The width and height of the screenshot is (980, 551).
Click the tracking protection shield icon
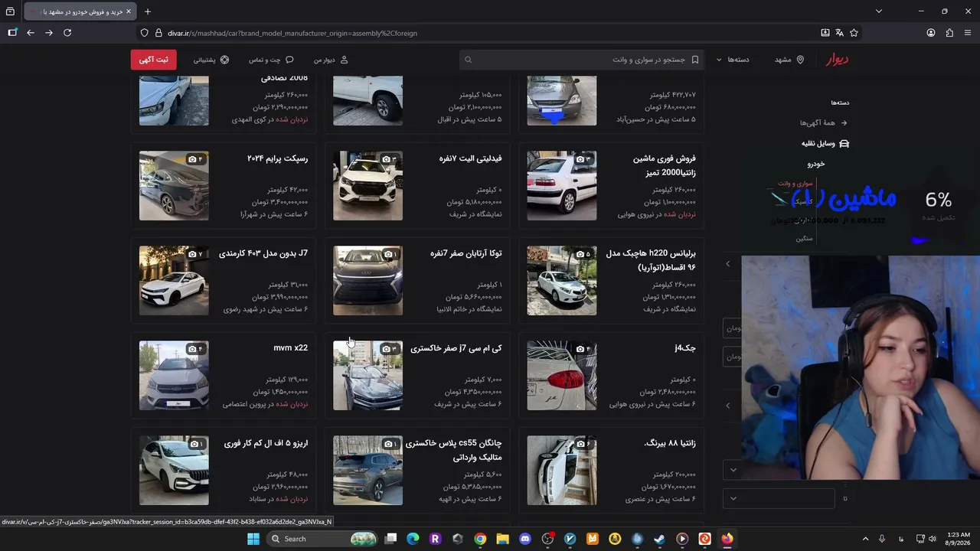pos(144,33)
